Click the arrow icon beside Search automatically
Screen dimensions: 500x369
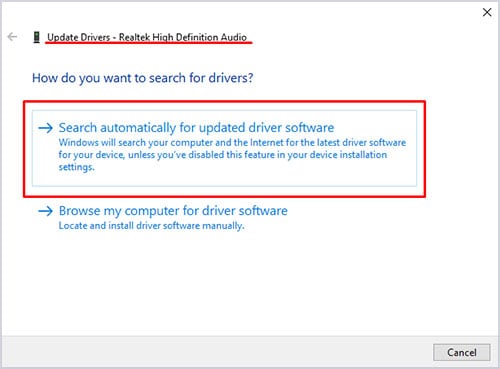click(x=45, y=128)
